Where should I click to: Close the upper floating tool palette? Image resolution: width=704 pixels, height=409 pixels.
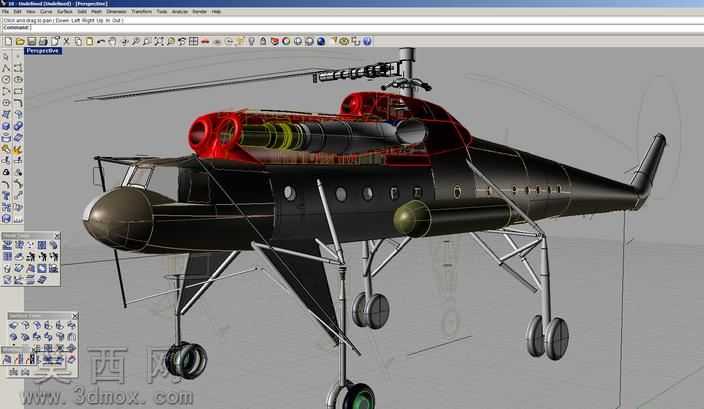tap(57, 236)
